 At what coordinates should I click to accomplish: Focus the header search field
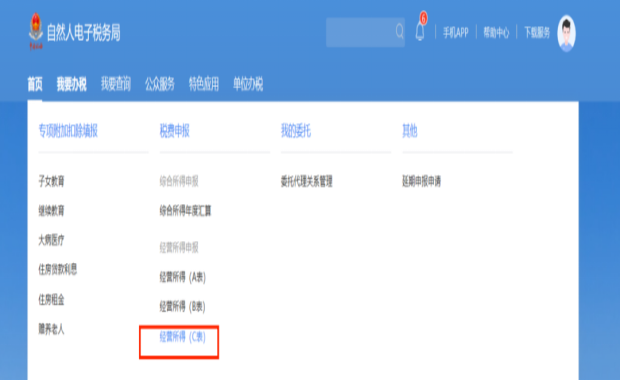(x=365, y=32)
